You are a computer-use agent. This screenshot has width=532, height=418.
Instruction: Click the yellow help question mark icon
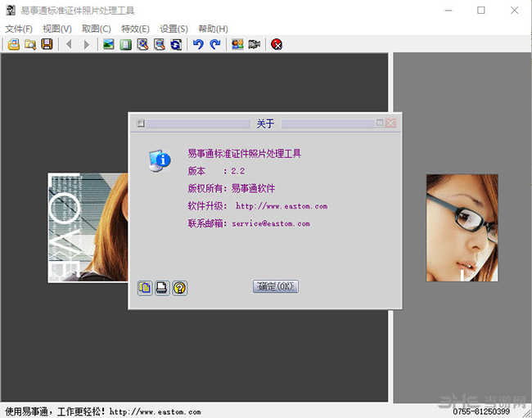point(179,288)
